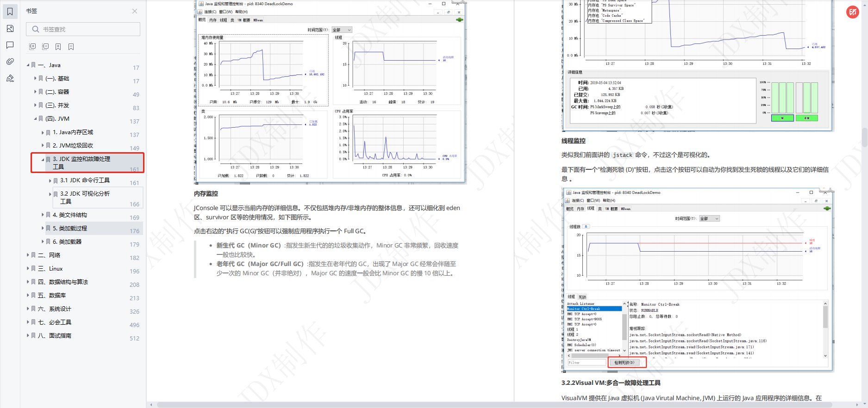This screenshot has width=868, height=408.
Task: Select bookmark 6. 类加载器
Action: pyautogui.click(x=67, y=242)
